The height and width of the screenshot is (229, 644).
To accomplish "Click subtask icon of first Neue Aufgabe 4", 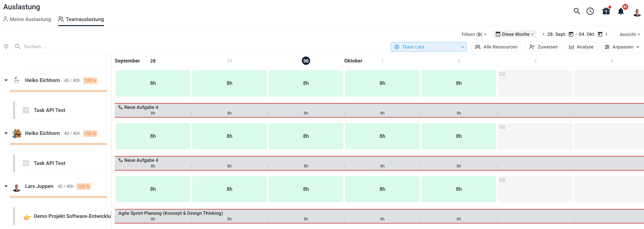I will click(x=120, y=107).
